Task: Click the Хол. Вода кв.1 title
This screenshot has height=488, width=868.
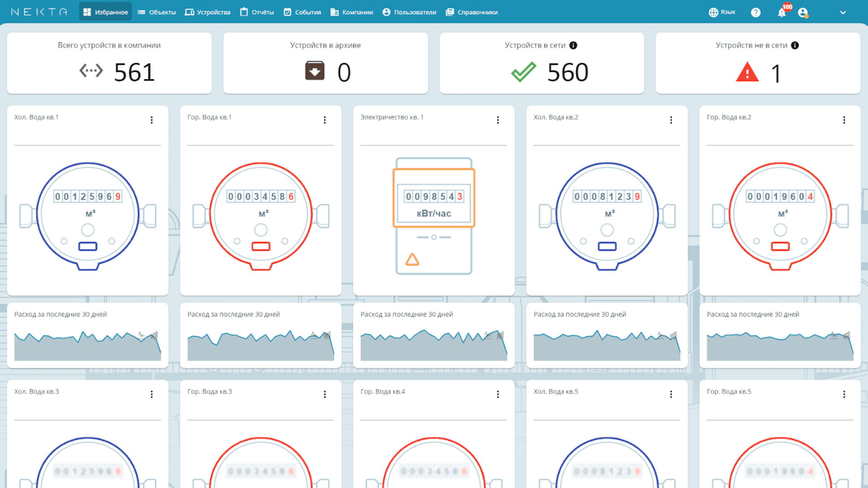Action: click(x=37, y=117)
